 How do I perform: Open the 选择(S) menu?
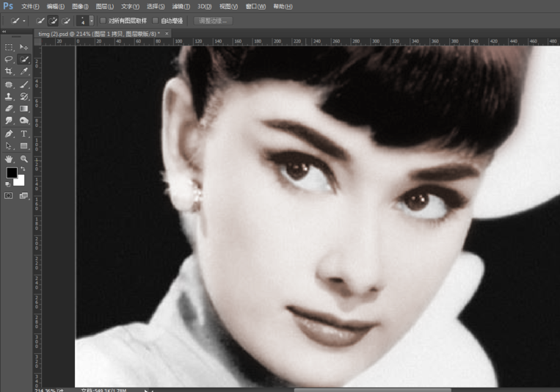tap(156, 7)
